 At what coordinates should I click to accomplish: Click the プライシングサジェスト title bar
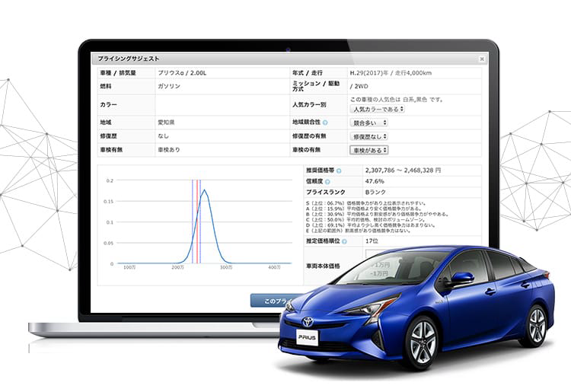click(x=289, y=59)
